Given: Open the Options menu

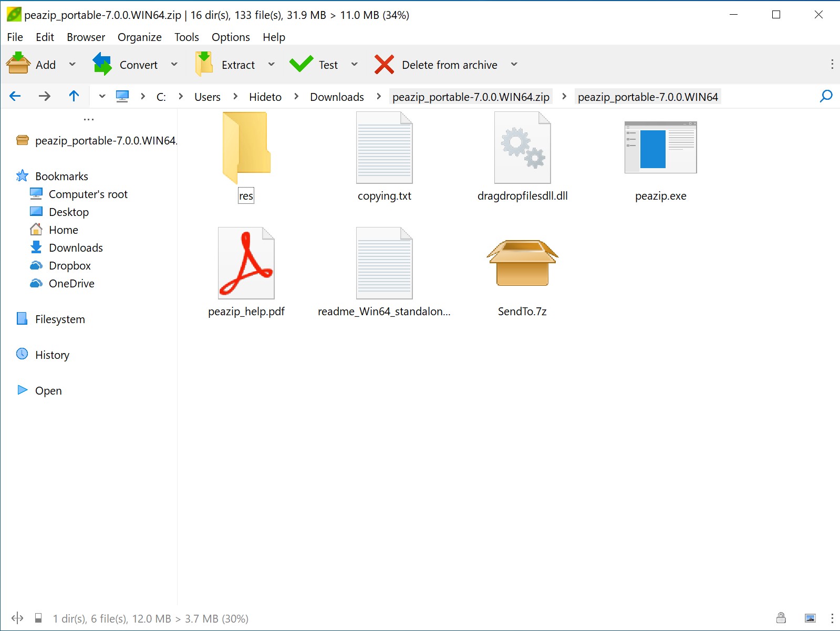Looking at the screenshot, I should (231, 37).
